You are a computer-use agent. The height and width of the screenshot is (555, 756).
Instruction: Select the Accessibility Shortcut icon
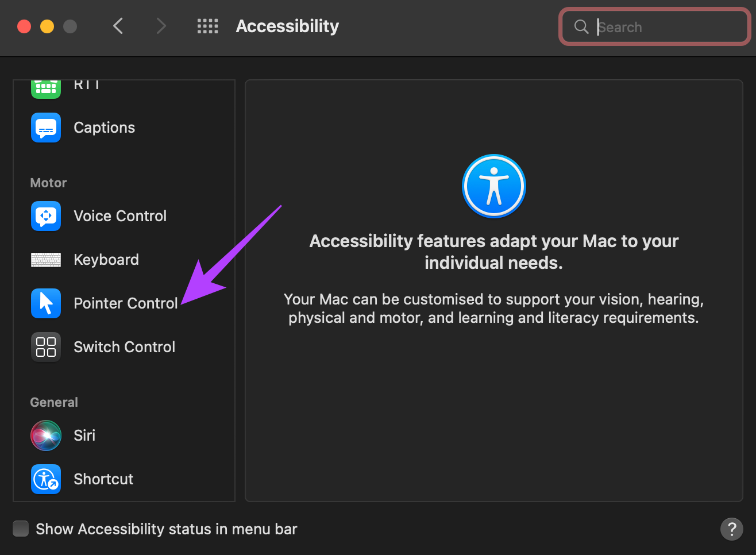pos(46,479)
